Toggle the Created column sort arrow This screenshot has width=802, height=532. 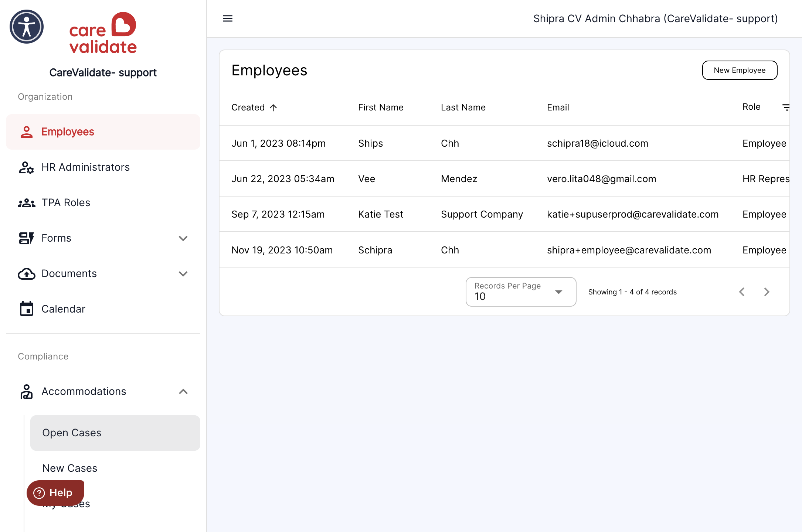(273, 108)
